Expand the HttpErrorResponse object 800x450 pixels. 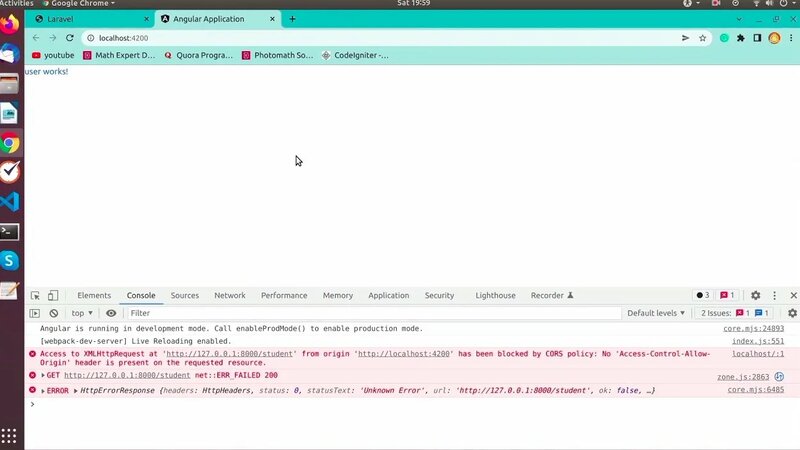coord(76,391)
